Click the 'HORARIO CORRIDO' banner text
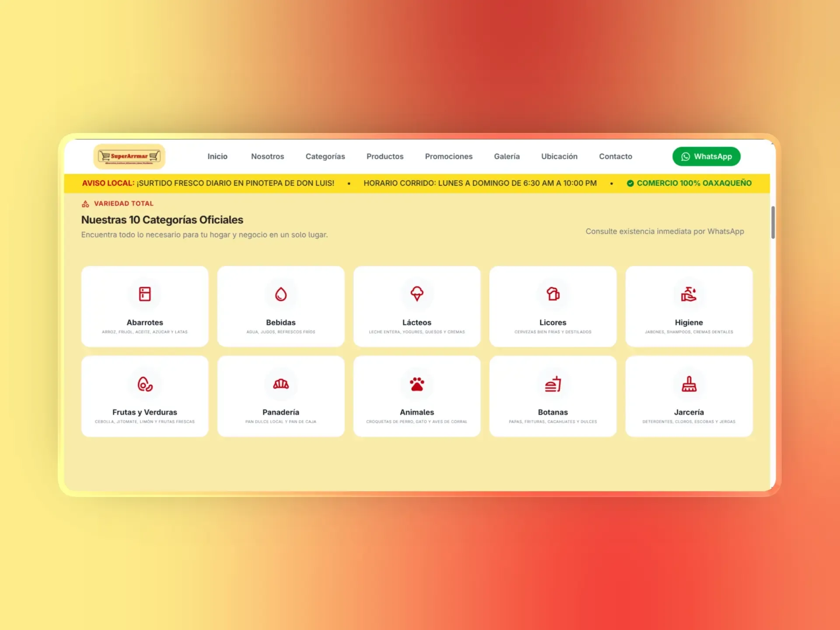 click(480, 183)
